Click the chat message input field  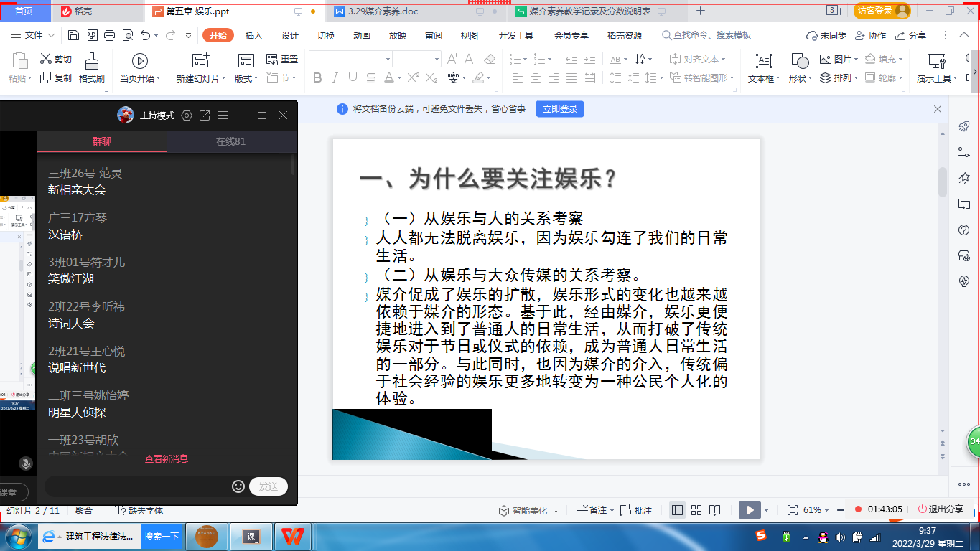(136, 486)
